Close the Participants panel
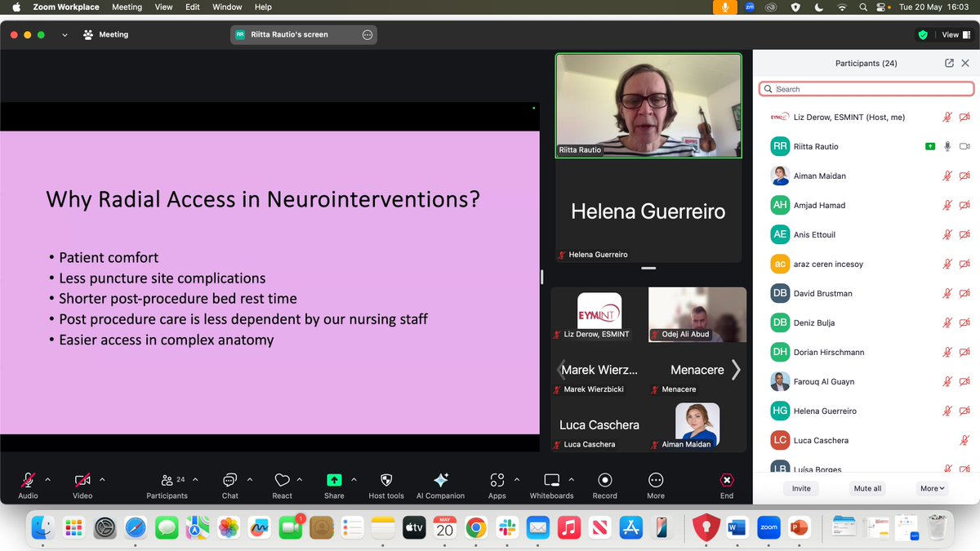Screen dimensions: 980x551 (x=965, y=63)
